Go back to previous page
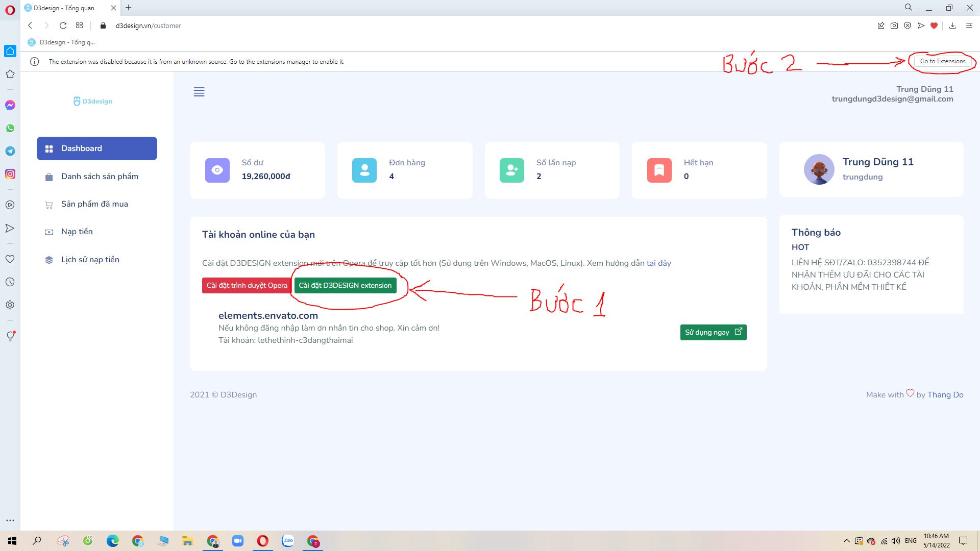This screenshot has width=980, height=551. click(x=30, y=26)
